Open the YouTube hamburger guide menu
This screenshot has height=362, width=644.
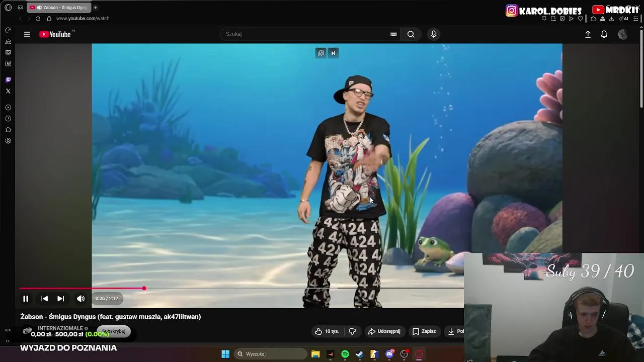27,34
